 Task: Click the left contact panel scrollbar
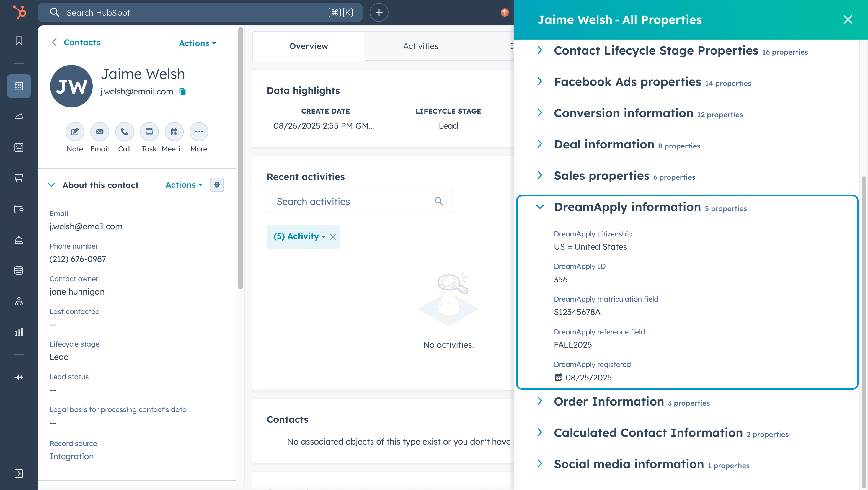coord(240,159)
